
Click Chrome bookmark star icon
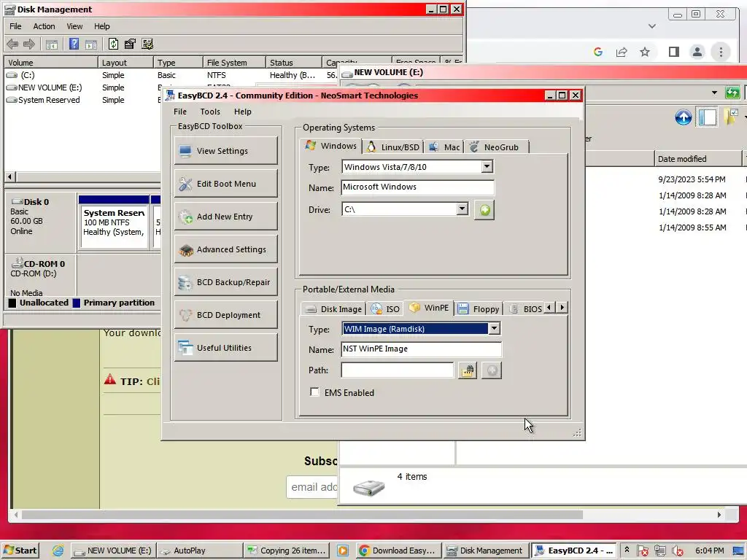coord(645,52)
